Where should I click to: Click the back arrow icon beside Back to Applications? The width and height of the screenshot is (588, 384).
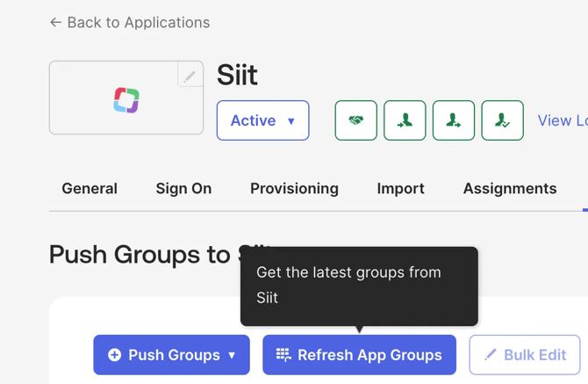click(x=55, y=23)
